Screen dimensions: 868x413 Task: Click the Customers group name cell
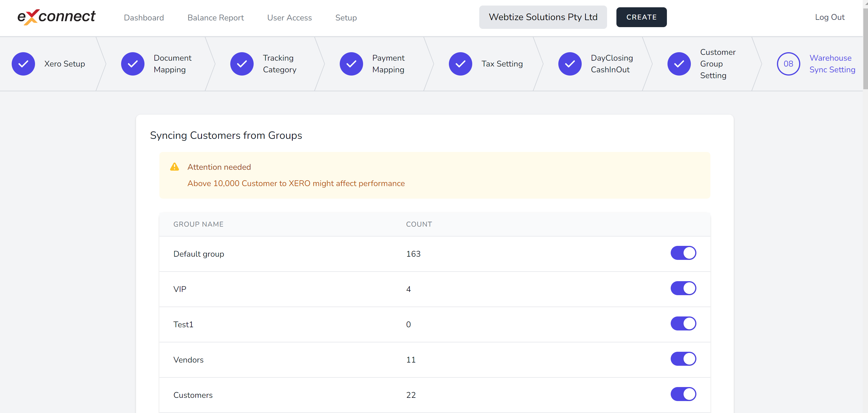tap(193, 395)
